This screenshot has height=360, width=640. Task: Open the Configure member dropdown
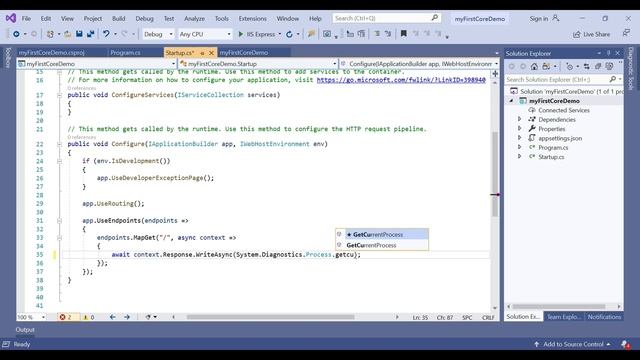point(496,64)
